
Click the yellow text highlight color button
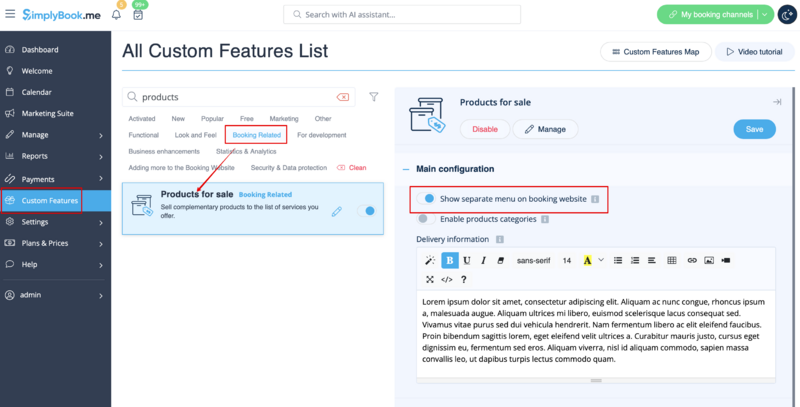pyautogui.click(x=587, y=260)
